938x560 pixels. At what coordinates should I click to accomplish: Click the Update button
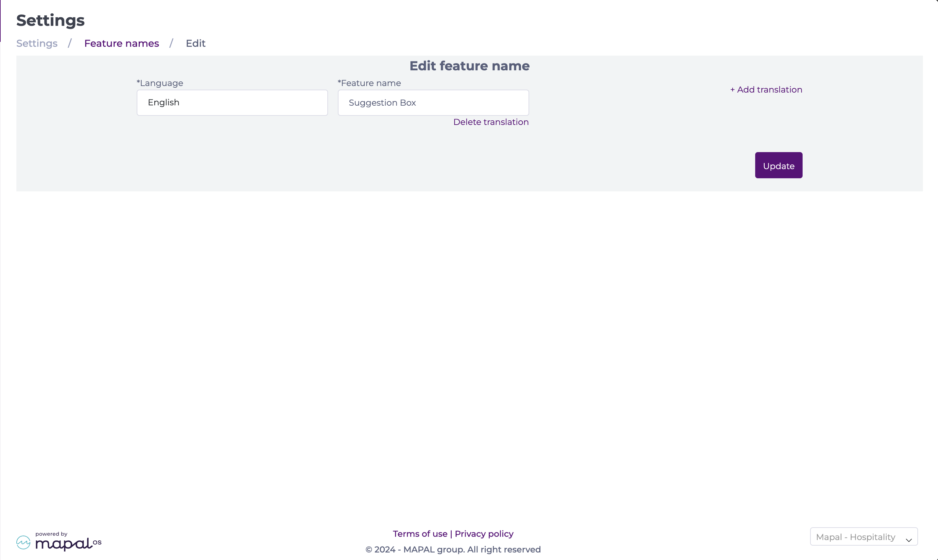point(778,165)
